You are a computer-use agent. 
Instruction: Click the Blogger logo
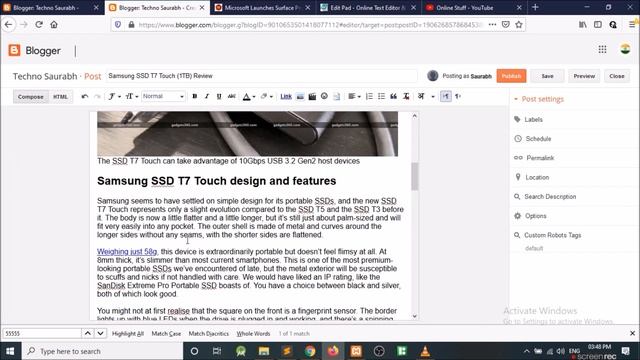click(x=35, y=51)
